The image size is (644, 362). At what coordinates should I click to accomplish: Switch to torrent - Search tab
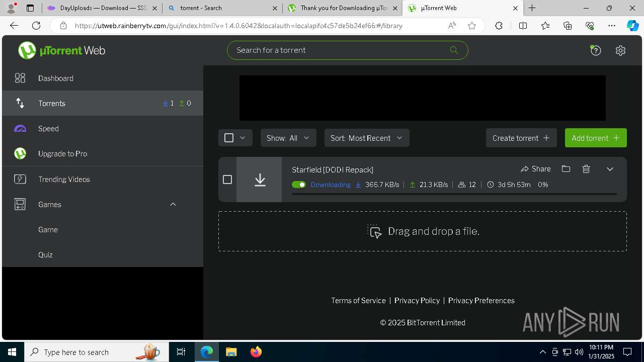pos(222,8)
